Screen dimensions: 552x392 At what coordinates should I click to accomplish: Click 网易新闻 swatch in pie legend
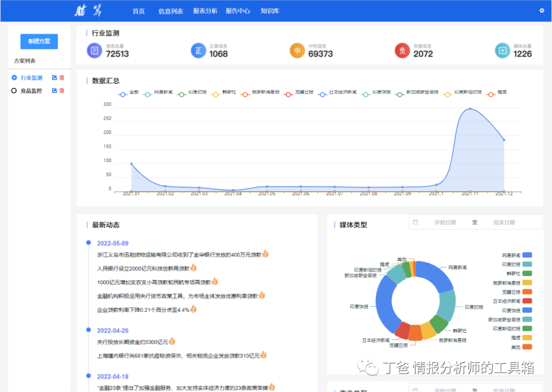click(527, 255)
